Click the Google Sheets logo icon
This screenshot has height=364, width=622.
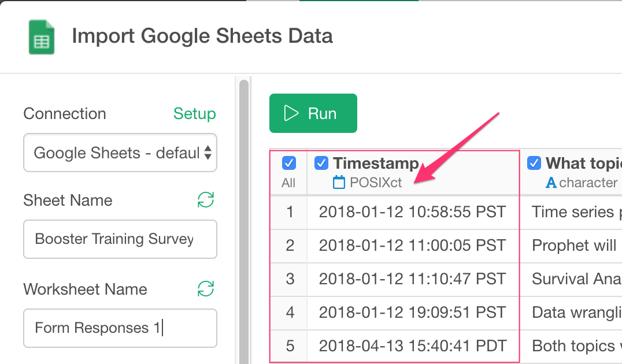click(x=42, y=37)
